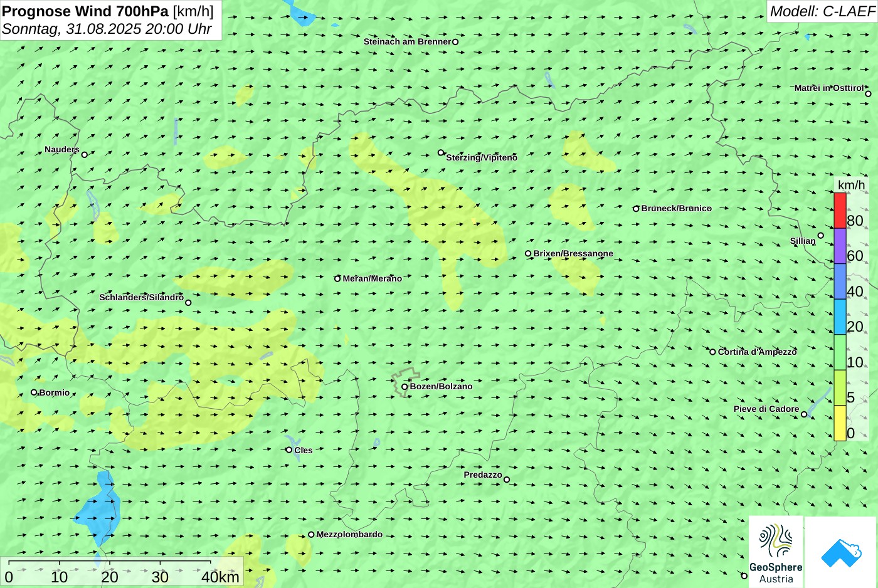Click the yellow 0 km/h legend swatch
Image resolution: width=878 pixels, height=588 pixels.
[x=840, y=423]
